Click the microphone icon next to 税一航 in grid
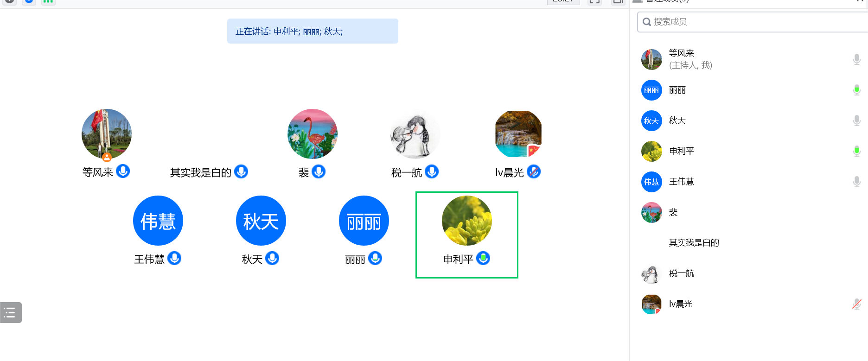The image size is (868, 361). pos(432,171)
